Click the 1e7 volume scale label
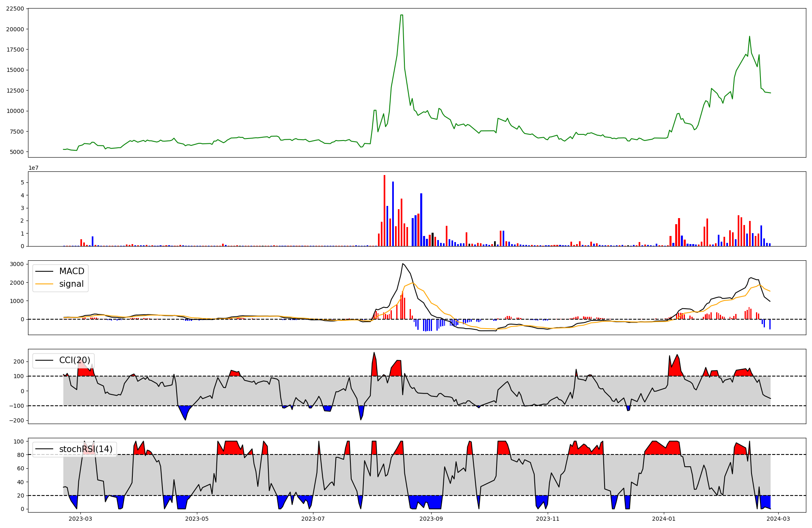Image resolution: width=812 pixels, height=528 pixels. (x=33, y=168)
